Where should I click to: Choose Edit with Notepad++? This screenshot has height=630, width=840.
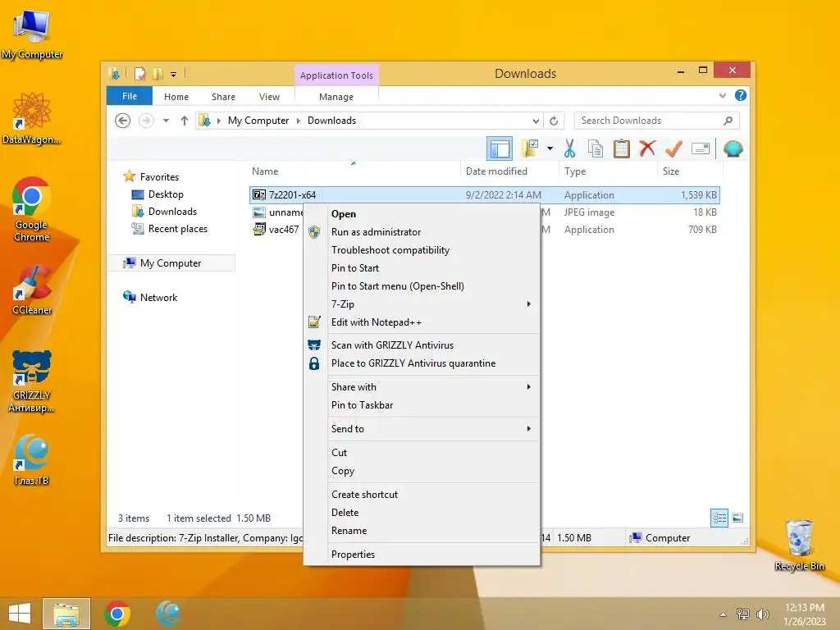coord(422,322)
